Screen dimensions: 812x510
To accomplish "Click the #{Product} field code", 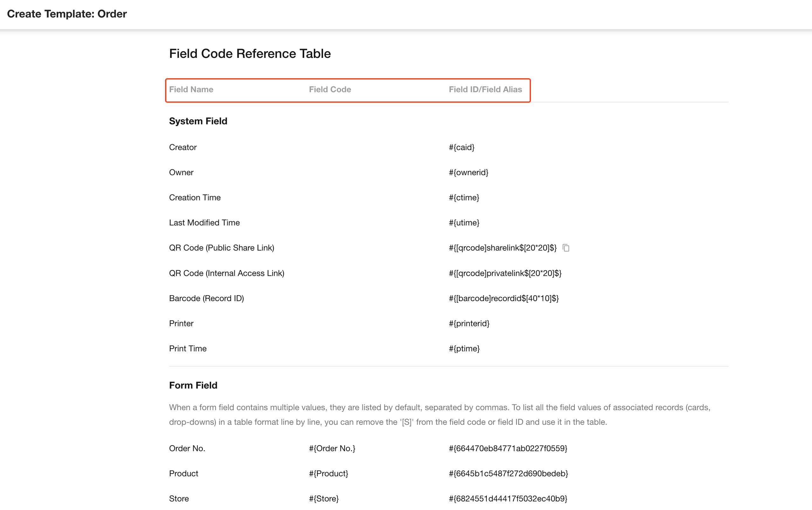I will pyautogui.click(x=328, y=473).
